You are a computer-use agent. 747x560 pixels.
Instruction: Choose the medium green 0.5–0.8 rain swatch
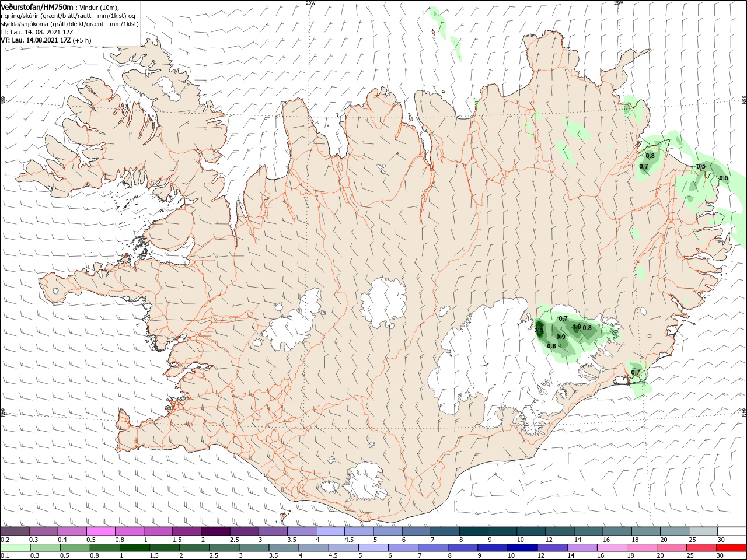click(75, 548)
